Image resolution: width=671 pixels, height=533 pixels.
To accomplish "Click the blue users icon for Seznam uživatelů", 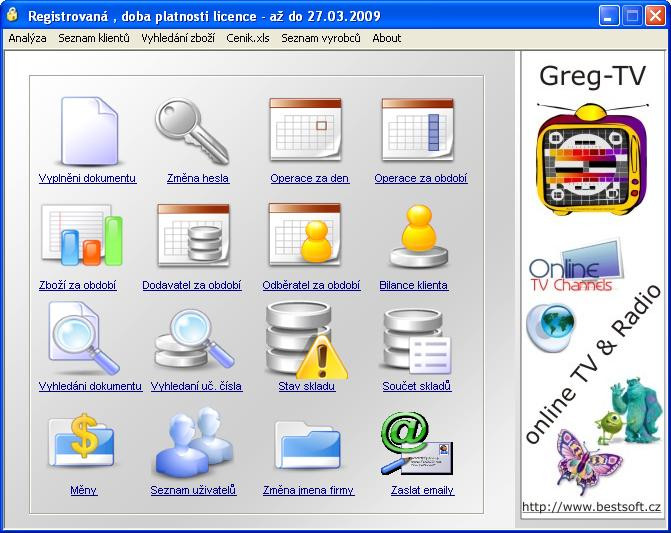I will click(194, 441).
